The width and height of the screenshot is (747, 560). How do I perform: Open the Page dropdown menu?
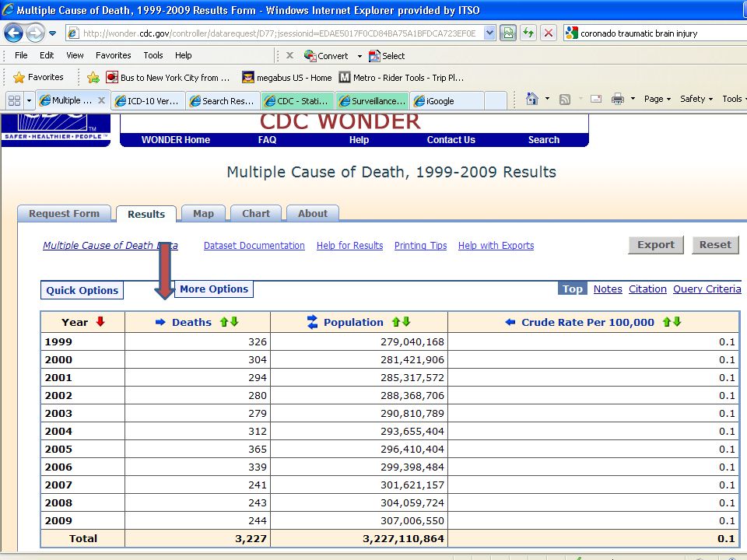(x=658, y=99)
